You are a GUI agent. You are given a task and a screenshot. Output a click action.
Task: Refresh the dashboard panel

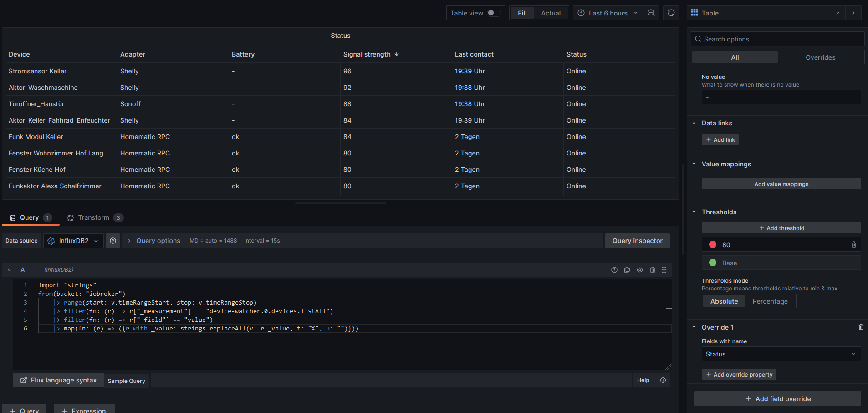coord(671,13)
